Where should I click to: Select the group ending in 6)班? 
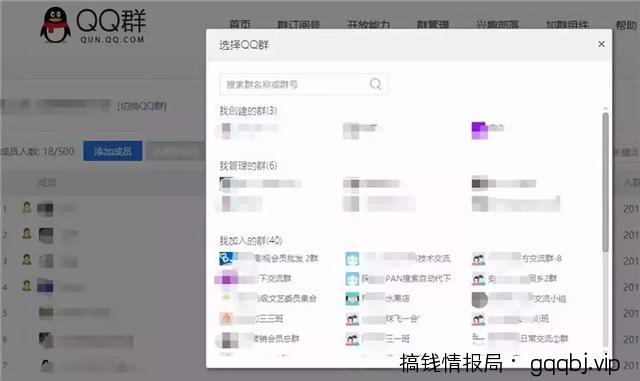coord(510,319)
